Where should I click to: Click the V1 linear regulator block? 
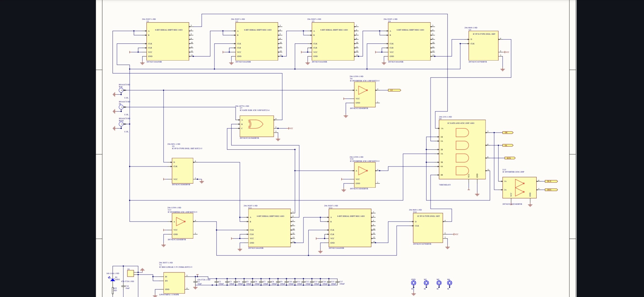click(174, 283)
